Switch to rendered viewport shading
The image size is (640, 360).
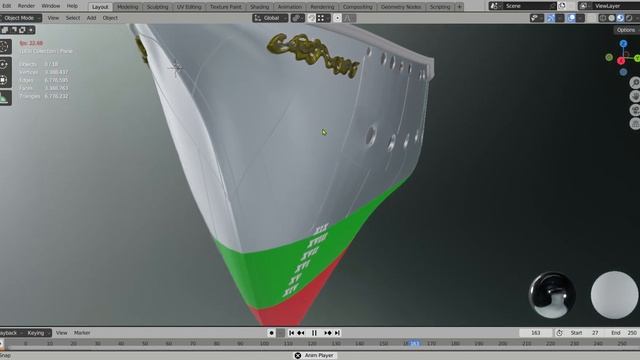coord(629,18)
